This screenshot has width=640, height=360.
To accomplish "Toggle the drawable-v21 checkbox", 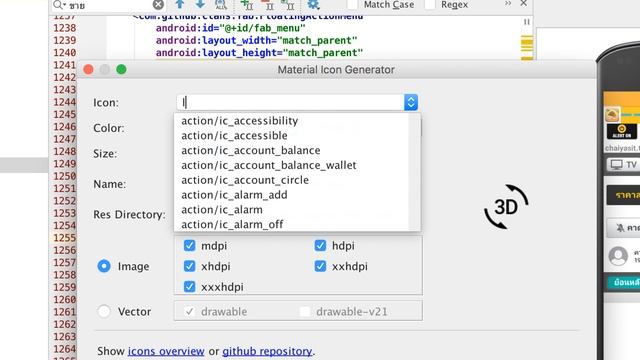I will tap(305, 311).
